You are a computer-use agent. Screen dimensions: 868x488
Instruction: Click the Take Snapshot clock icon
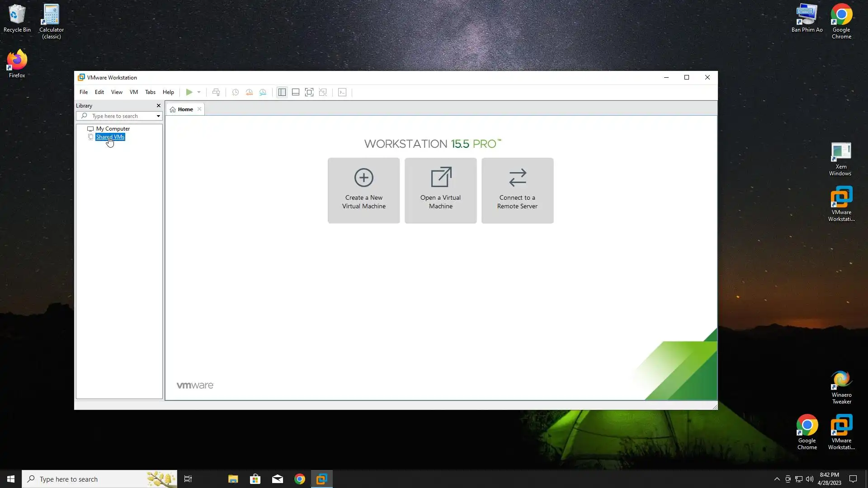tap(236, 92)
